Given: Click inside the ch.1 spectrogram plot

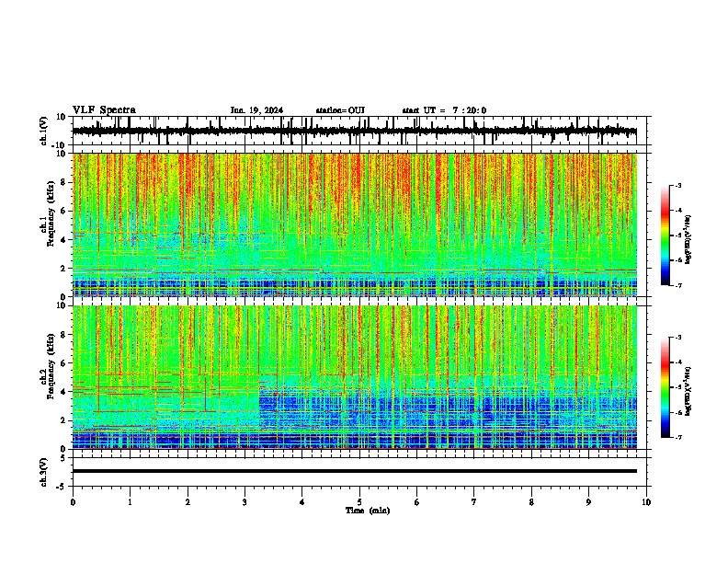Looking at the screenshot, I should (x=355, y=224).
